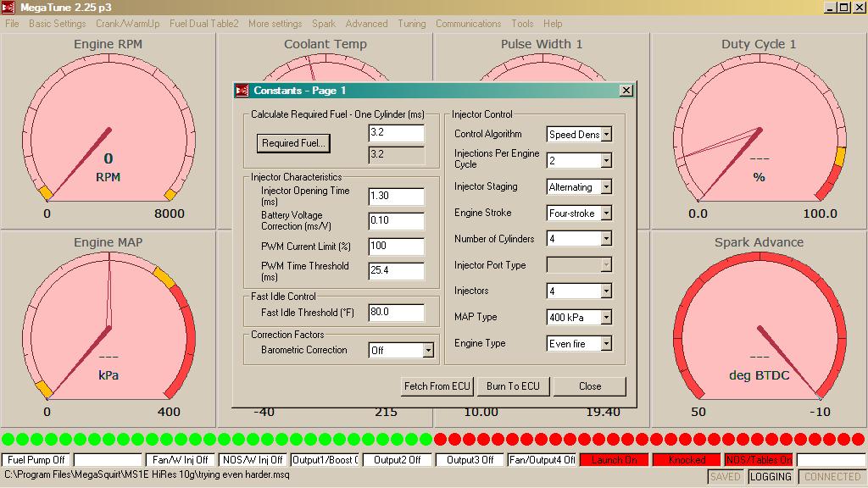Image resolution: width=868 pixels, height=488 pixels.
Task: Expand the Number of Cylinders dropdown
Action: (x=606, y=238)
